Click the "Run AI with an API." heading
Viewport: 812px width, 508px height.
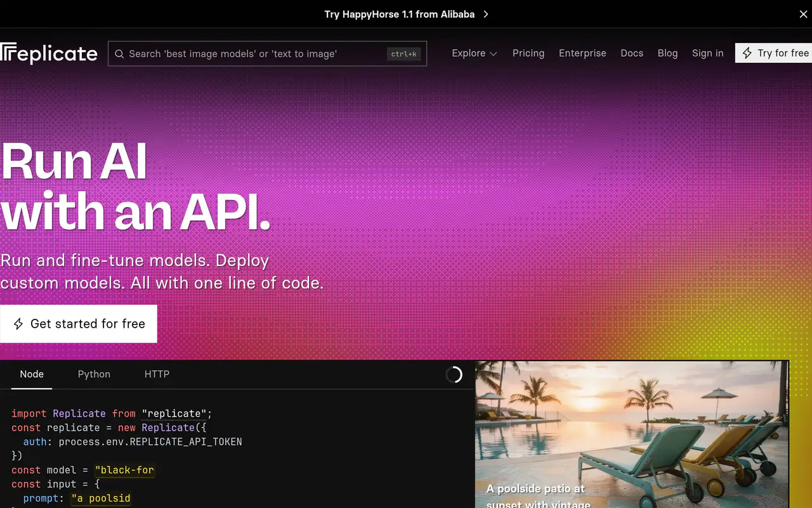(x=136, y=186)
